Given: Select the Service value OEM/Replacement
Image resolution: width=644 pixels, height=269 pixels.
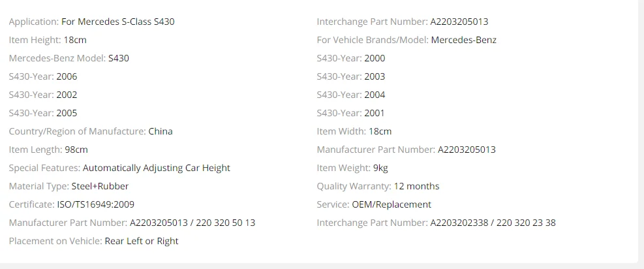Looking at the screenshot, I should [391, 204].
